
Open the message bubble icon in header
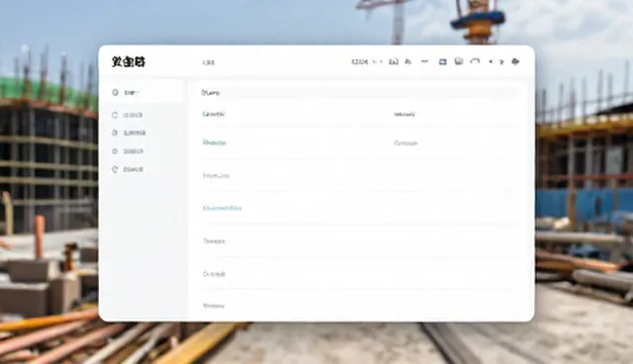tap(459, 61)
